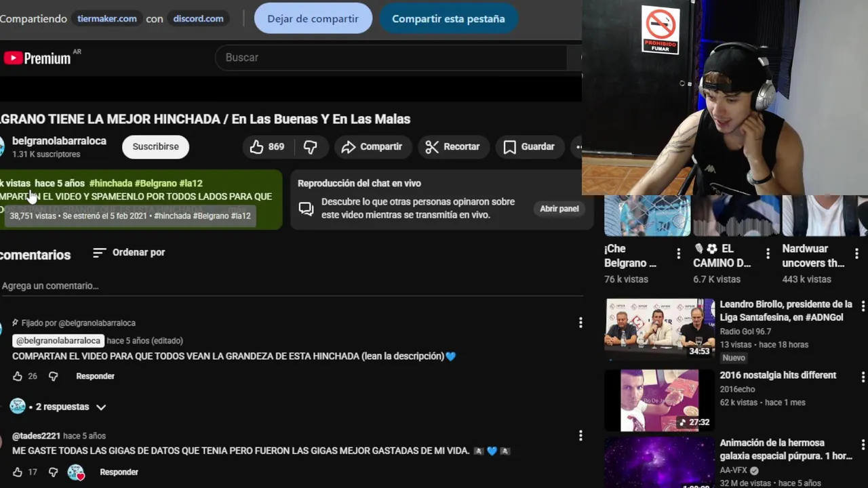Open the belgranolabarraloca channel name
The image size is (868, 488).
(x=59, y=141)
